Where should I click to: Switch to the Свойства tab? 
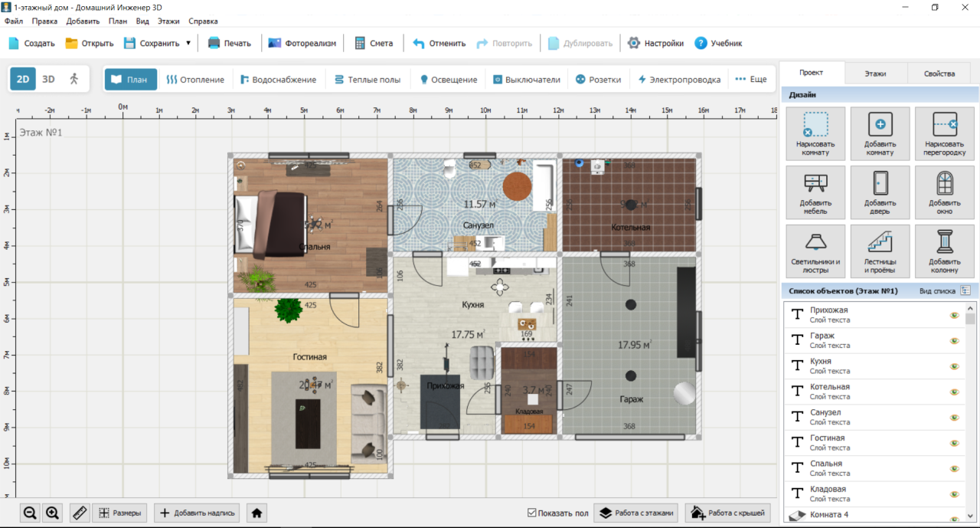click(939, 74)
